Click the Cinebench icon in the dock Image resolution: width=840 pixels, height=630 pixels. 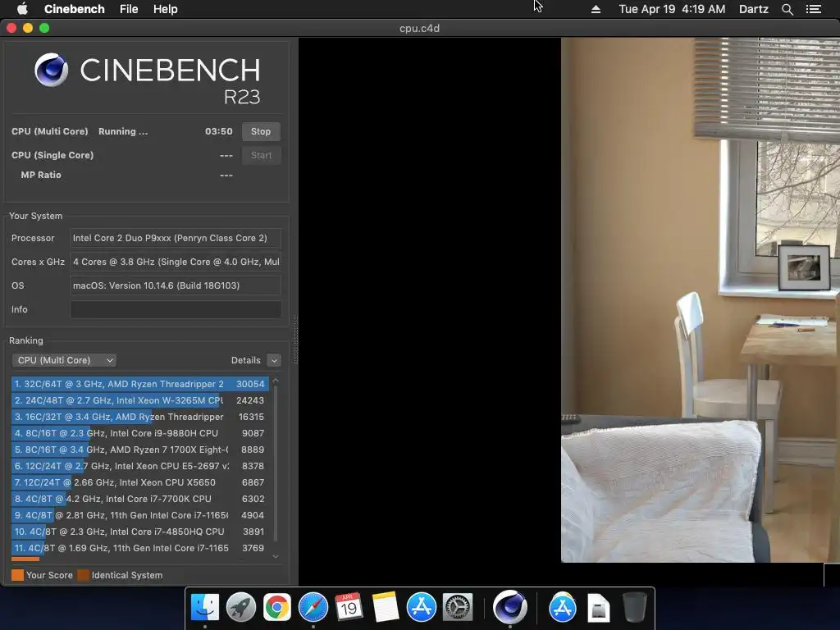(509, 607)
